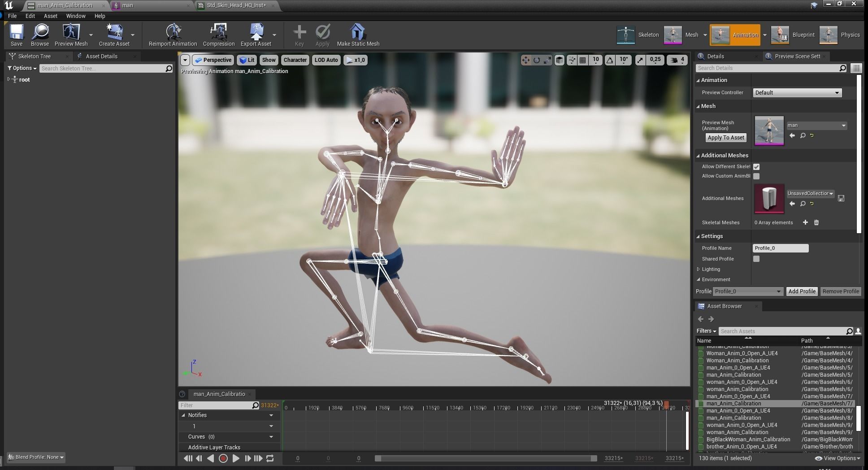Viewport: 868px width, 470px height.
Task: Open grid snap value 10 dropdown
Action: coord(595,60)
